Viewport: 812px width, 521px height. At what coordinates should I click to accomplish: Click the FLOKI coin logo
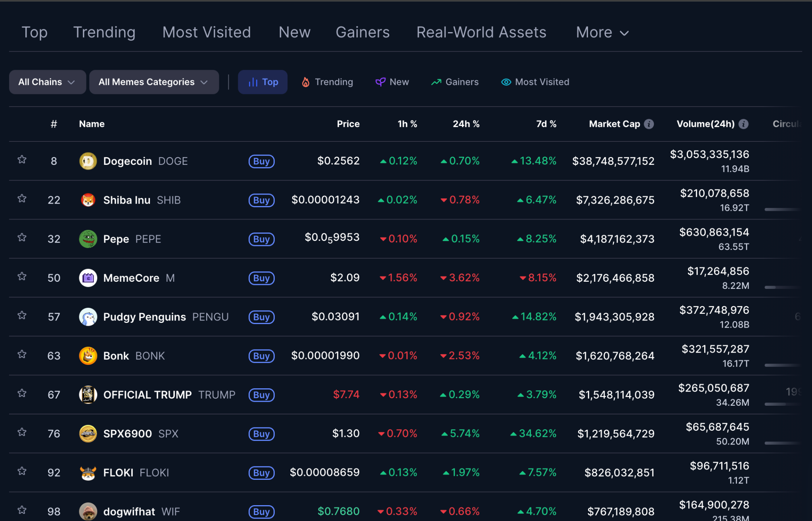(x=88, y=473)
